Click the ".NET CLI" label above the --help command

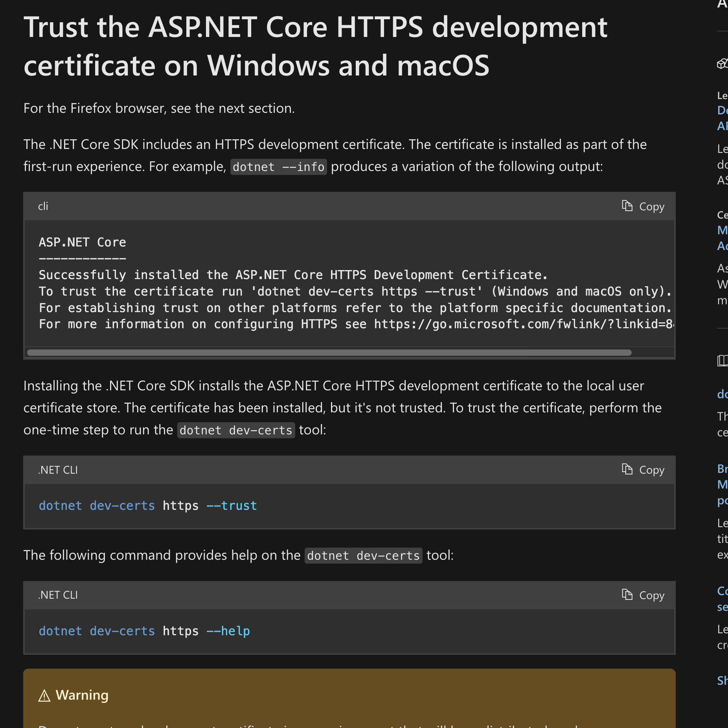(58, 595)
